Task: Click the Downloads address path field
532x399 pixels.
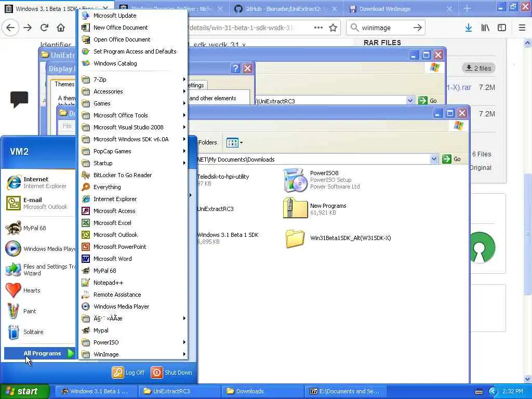Action: 312,159
